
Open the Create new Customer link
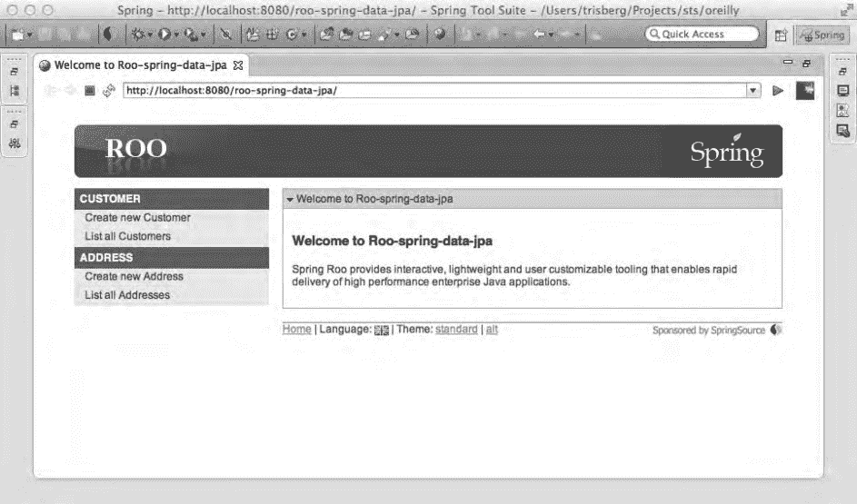pyautogui.click(x=137, y=218)
